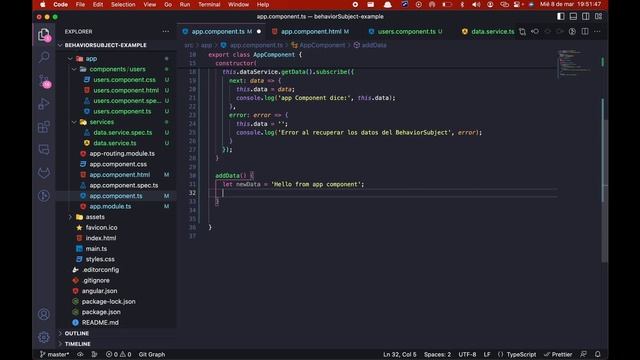Open the Manage gear in activity bar
The image size is (640, 360).
pyautogui.click(x=44, y=337)
